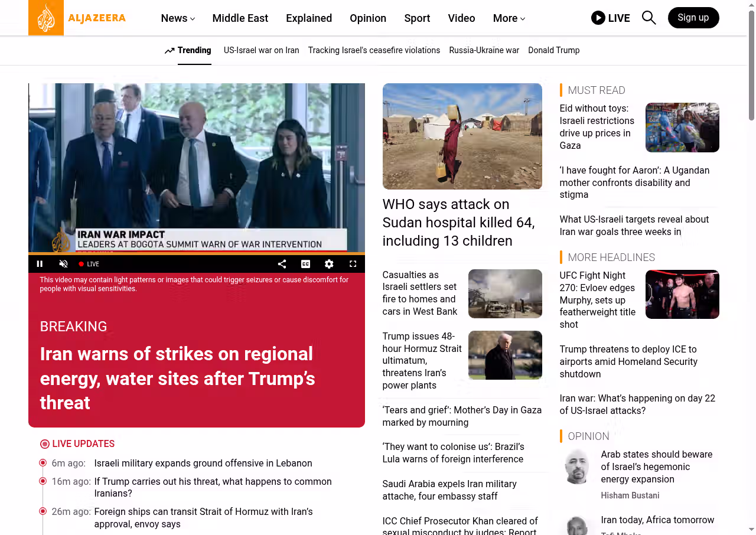Unmute the live video sound
Screen dimensions: 756x535
coord(64,264)
